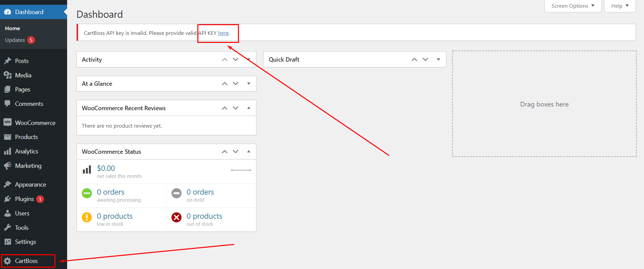
Task: Move Activity box up
Action: pos(225,60)
